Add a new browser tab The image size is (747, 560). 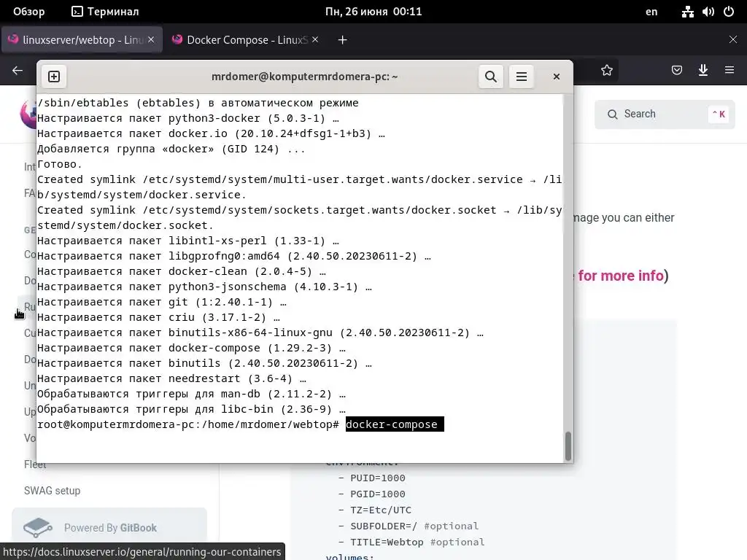coord(342,40)
